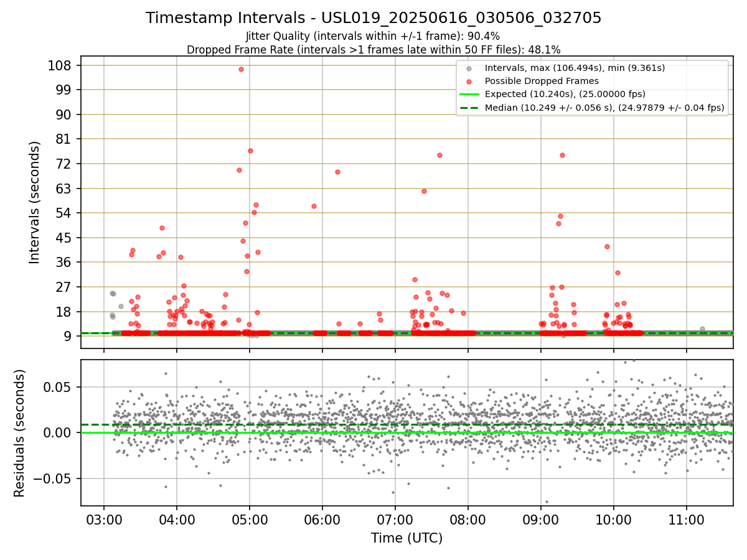This screenshot has height=560, width=747.
Task: Click the red legend marker for Possible Dropped Frames
Action: pos(469,82)
